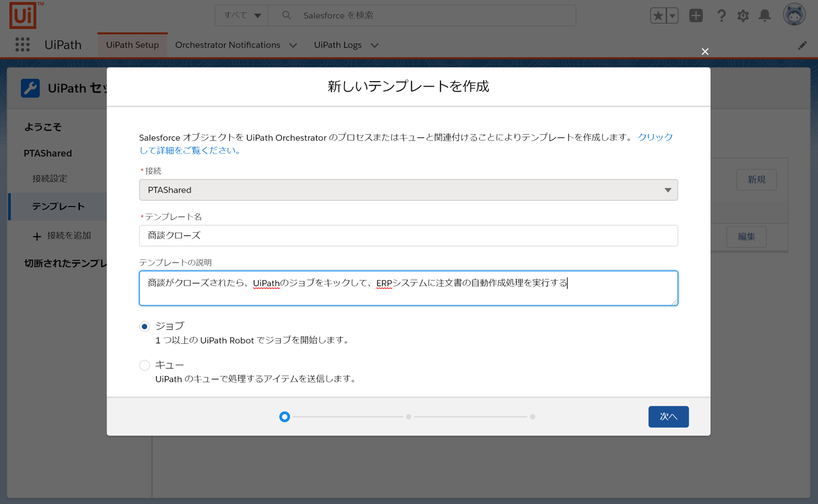This screenshot has width=818, height=504.
Task: Expand the Orchestrator Notifications chevron menu
Action: point(293,45)
